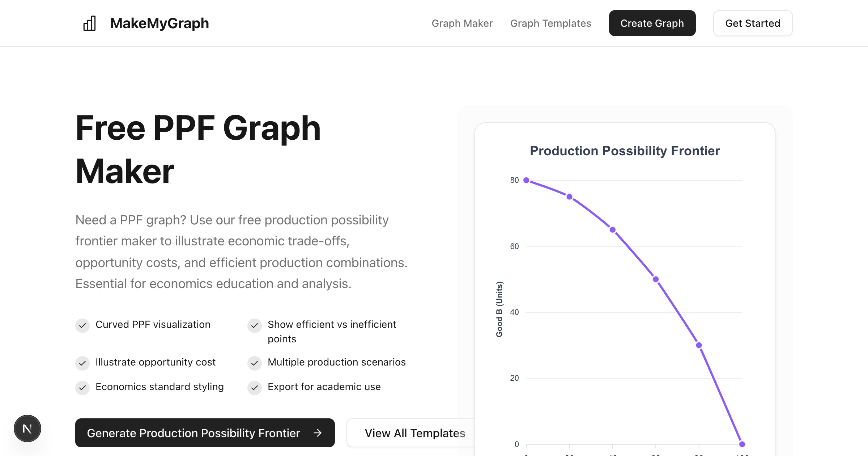Image resolution: width=868 pixels, height=456 pixels.
Task: Click the topmost data point on the PPF curve
Action: [x=526, y=180]
